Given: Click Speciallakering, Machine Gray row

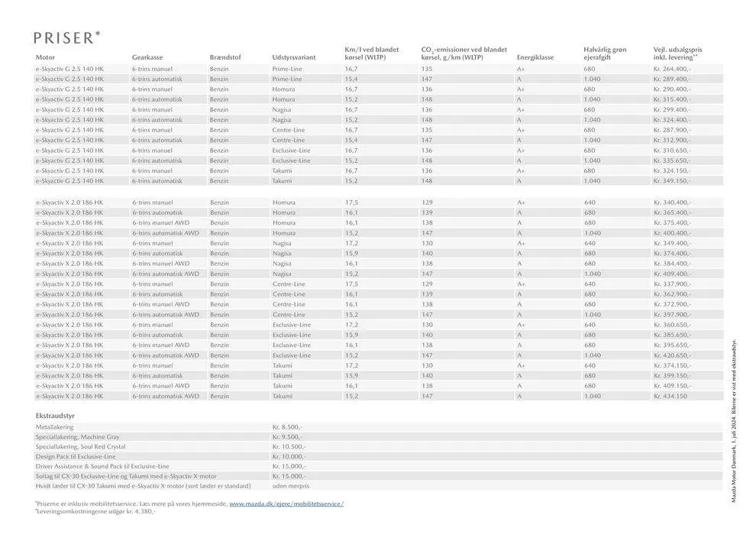Looking at the screenshot, I should coord(77,436).
